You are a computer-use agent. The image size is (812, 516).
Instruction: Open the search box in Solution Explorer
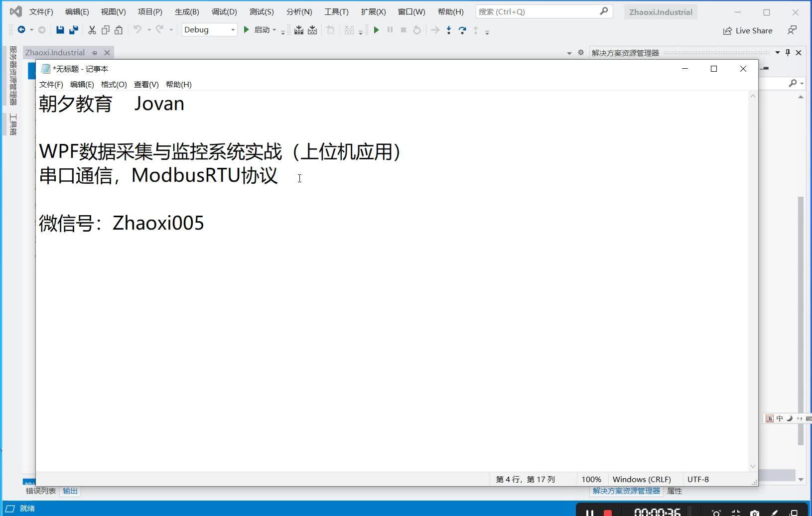coord(792,83)
